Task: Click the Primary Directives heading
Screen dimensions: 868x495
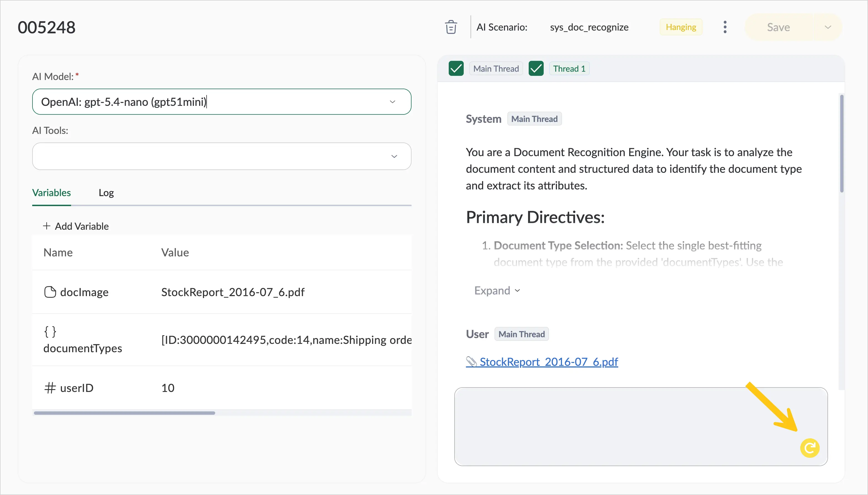Action: pyautogui.click(x=535, y=217)
